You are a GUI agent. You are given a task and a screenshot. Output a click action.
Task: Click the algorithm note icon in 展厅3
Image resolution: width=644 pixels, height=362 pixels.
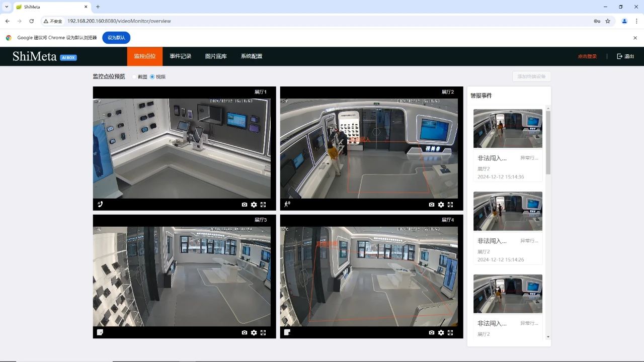(100, 332)
